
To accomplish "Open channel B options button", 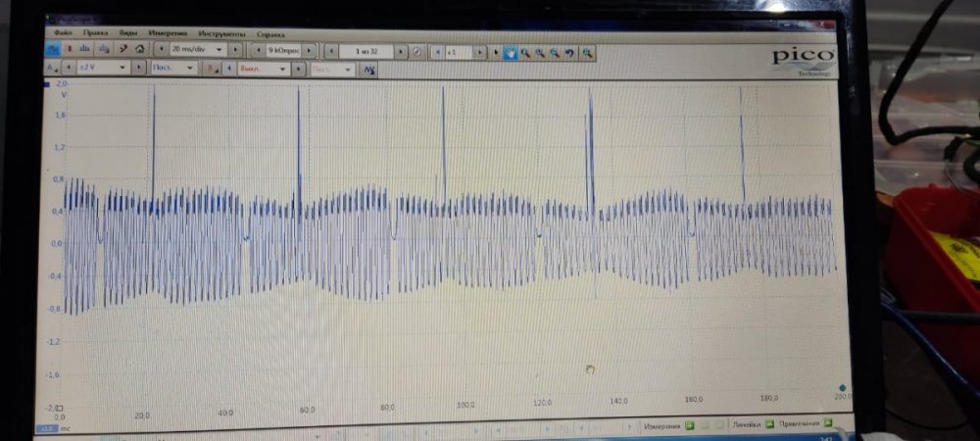I will [212, 68].
